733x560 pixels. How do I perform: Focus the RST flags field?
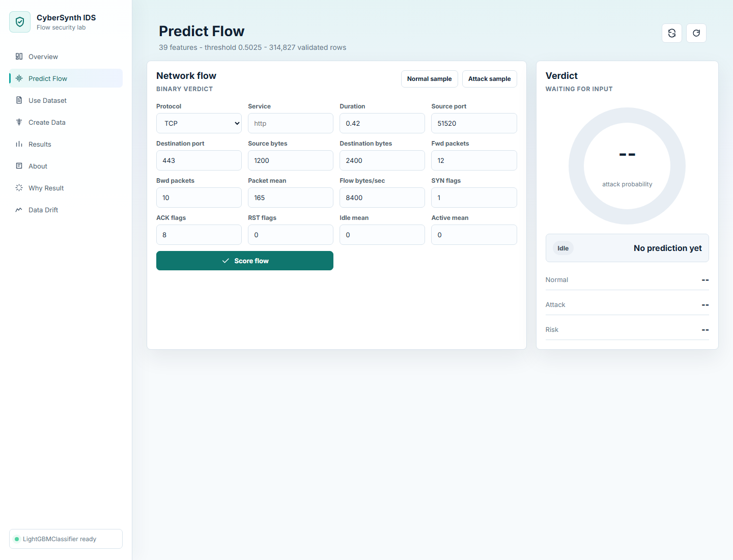click(291, 235)
